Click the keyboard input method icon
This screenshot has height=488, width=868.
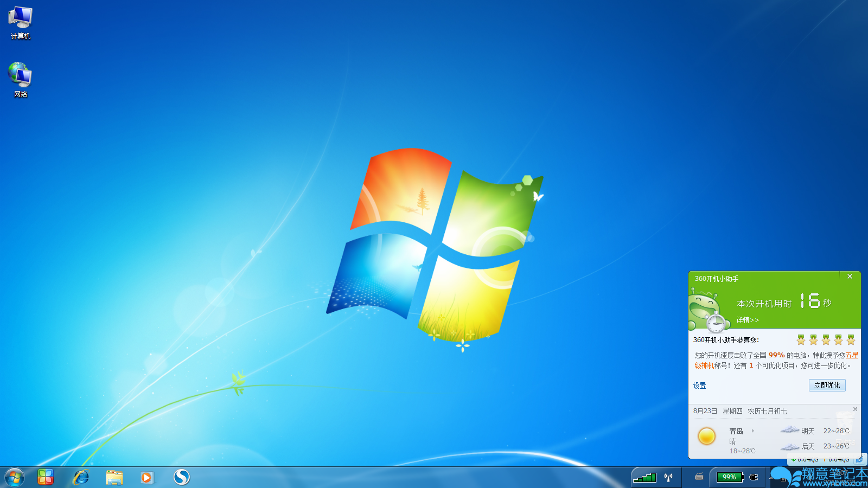(x=699, y=477)
